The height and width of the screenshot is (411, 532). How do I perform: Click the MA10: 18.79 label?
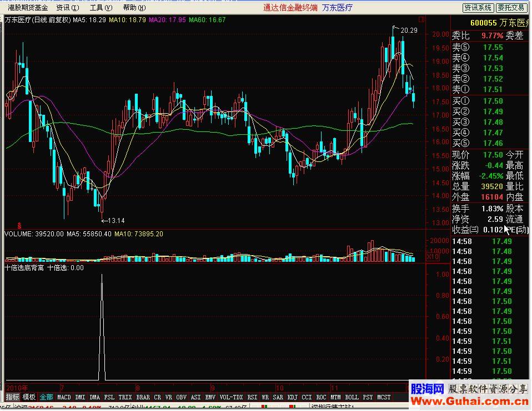[x=127, y=19]
